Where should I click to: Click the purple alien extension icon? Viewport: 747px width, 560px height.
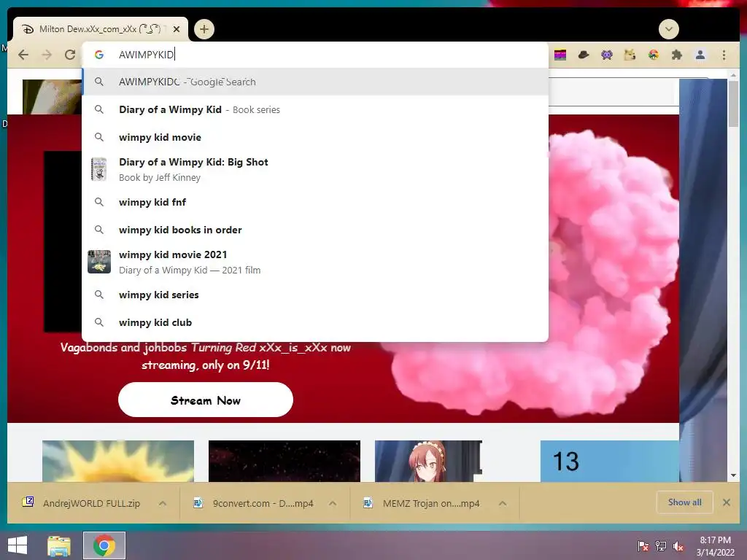(606, 55)
